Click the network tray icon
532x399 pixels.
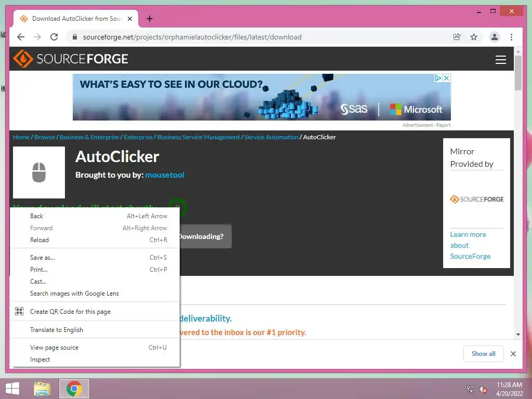pyautogui.click(x=470, y=389)
